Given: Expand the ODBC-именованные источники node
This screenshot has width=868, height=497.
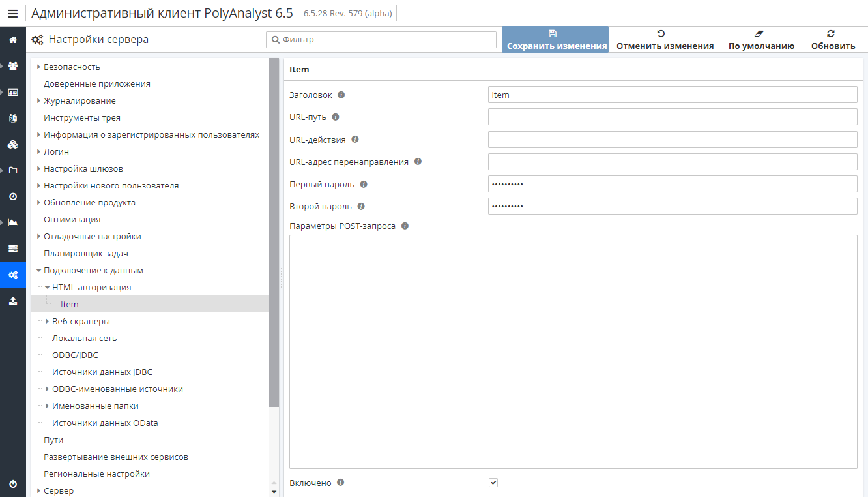Looking at the screenshot, I should point(48,389).
